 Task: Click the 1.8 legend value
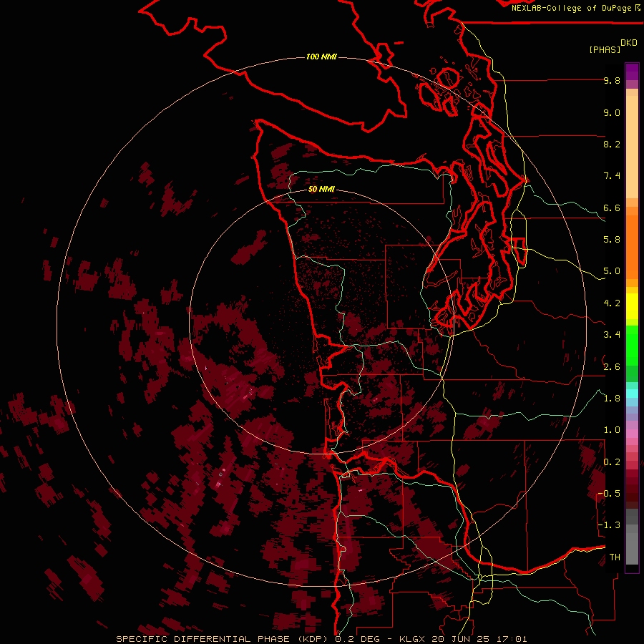coord(612,399)
